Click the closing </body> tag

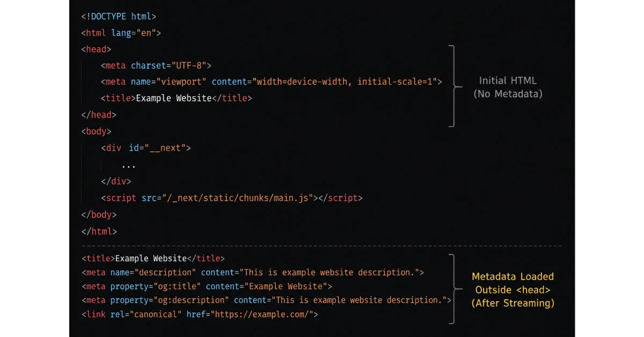[99, 214]
